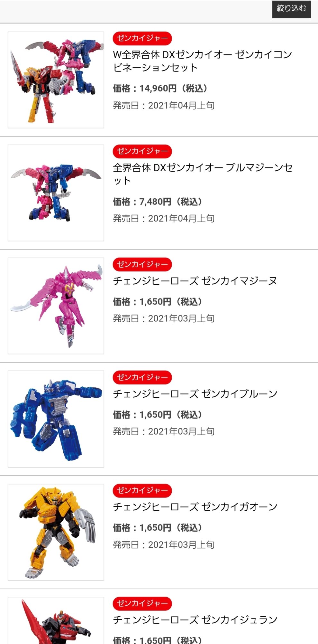This screenshot has height=644, width=318.
Task: Select チェンジヒーローズ ゼンカイマジーヌ title
Action: (195, 281)
